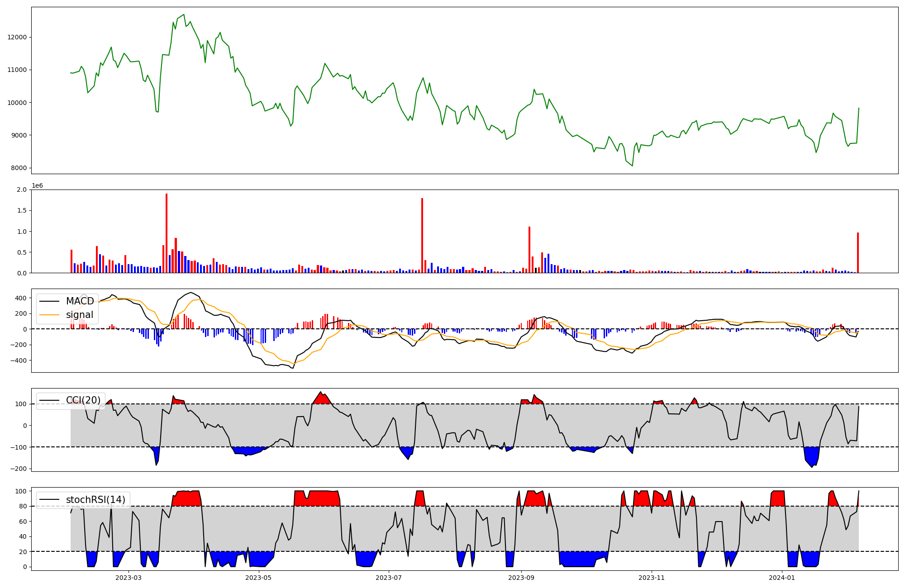This screenshot has height=588, width=905.
Task: Click the 12000 price axis tick label
Action: 17,37
